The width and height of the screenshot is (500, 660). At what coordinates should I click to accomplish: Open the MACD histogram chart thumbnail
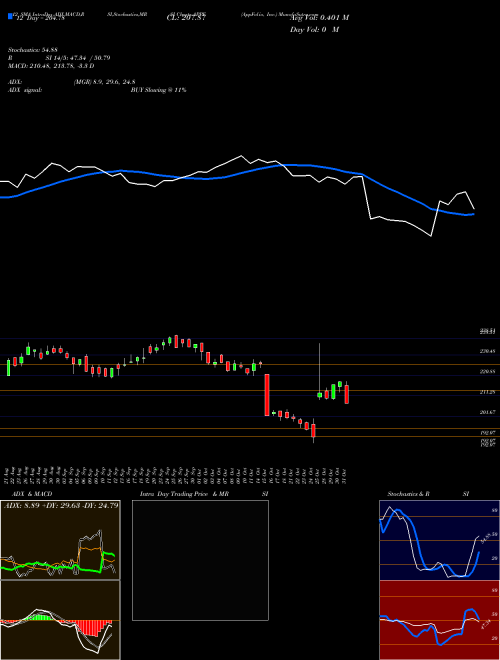click(60, 620)
